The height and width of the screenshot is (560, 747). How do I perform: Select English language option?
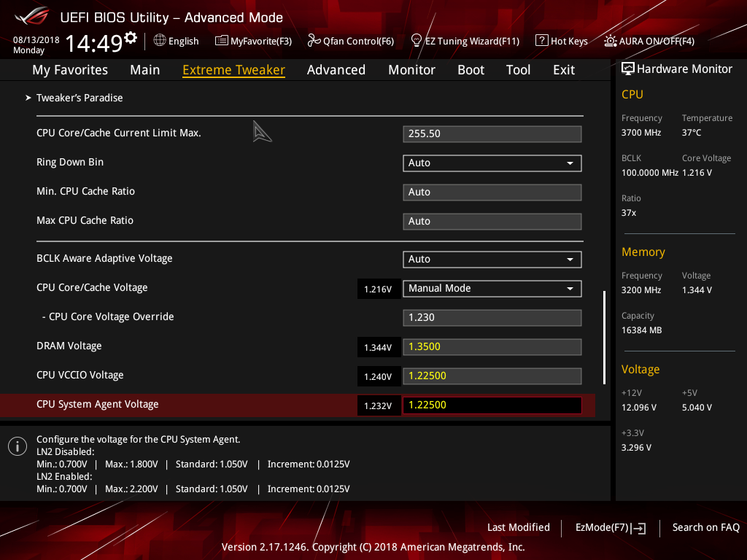tap(183, 41)
